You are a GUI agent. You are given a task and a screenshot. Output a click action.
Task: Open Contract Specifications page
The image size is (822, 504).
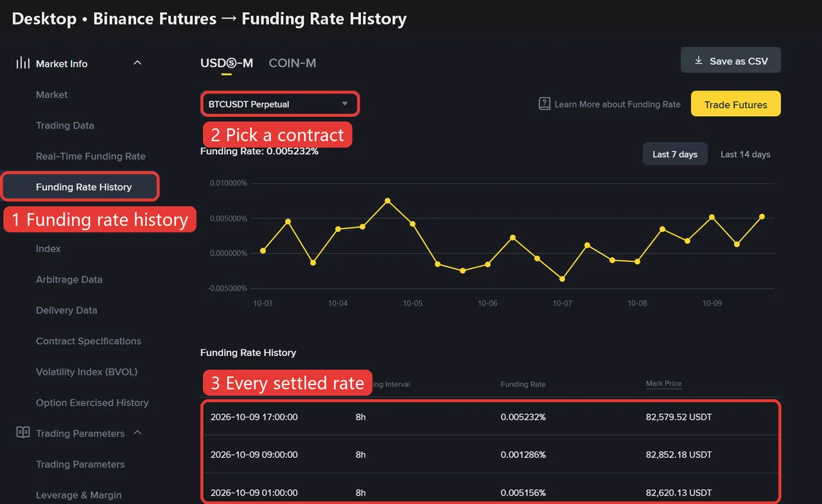pyautogui.click(x=88, y=341)
